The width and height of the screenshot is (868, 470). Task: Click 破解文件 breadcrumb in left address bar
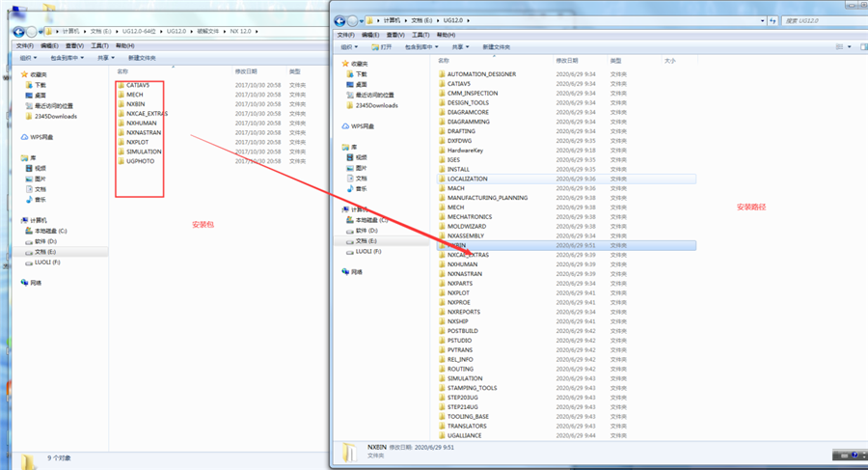tap(207, 31)
